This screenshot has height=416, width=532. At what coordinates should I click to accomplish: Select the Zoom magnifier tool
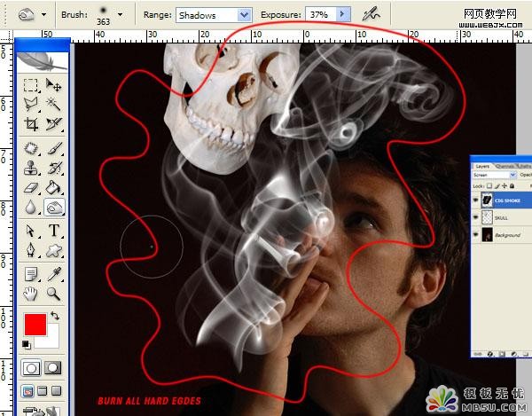(53, 294)
